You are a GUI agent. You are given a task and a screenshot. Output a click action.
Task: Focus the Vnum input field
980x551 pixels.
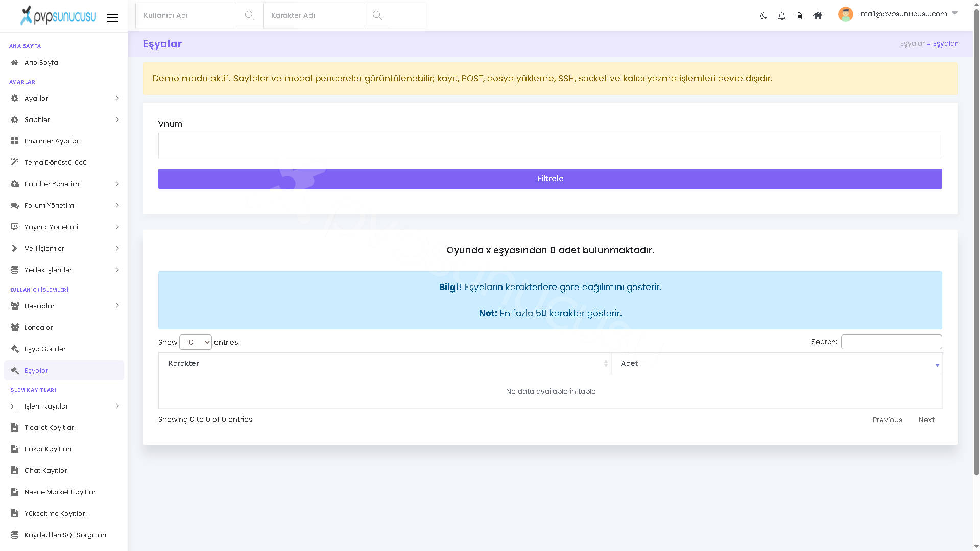coord(550,146)
